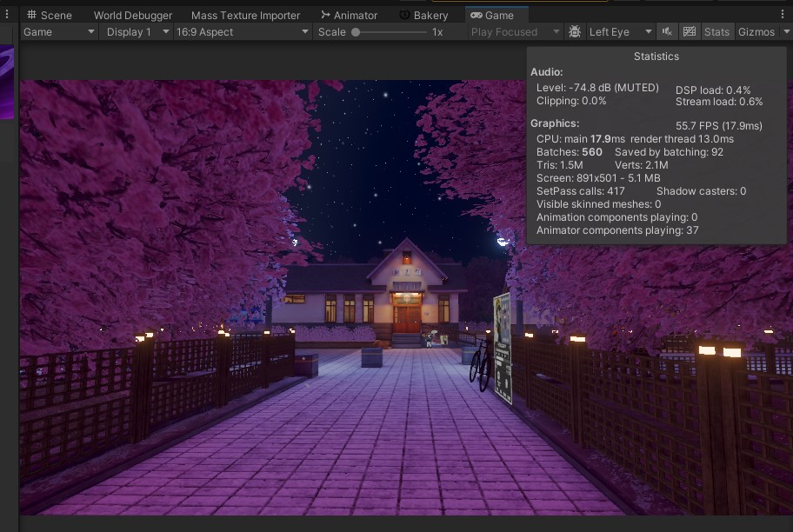Viewport: 793px width, 532px height.
Task: Click 'Saved by batching: 92' text
Action: (669, 152)
